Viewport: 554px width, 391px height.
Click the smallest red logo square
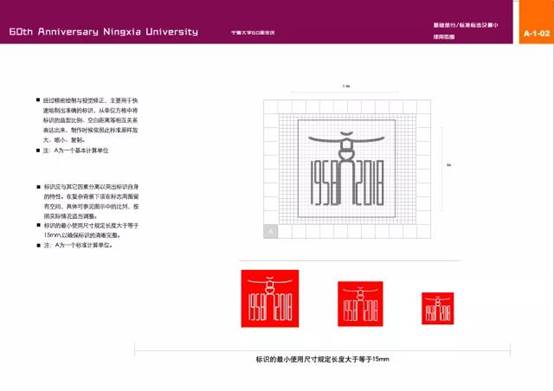pyautogui.click(x=438, y=308)
